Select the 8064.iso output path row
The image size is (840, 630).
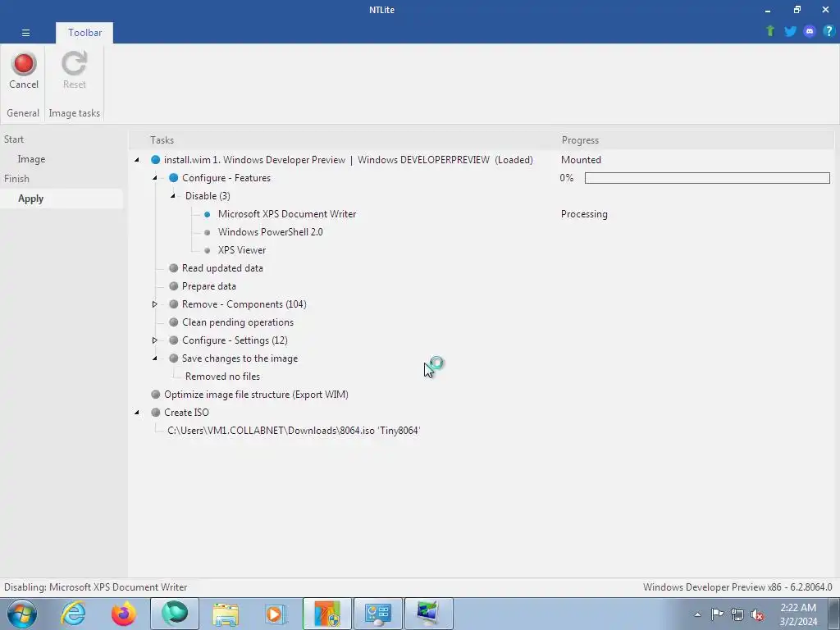tap(294, 431)
